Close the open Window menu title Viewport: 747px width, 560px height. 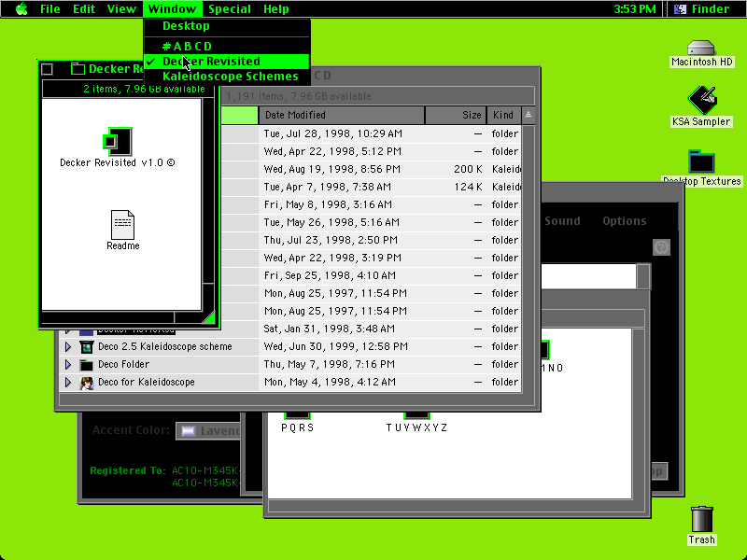172,8
